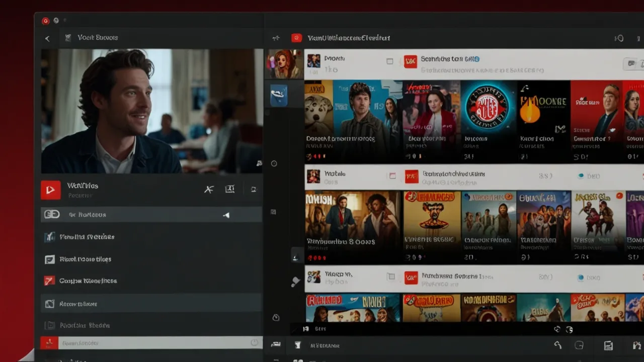The height and width of the screenshot is (362, 644).
Task: Click the crop icon next to the pencil icon
Action: (x=230, y=189)
